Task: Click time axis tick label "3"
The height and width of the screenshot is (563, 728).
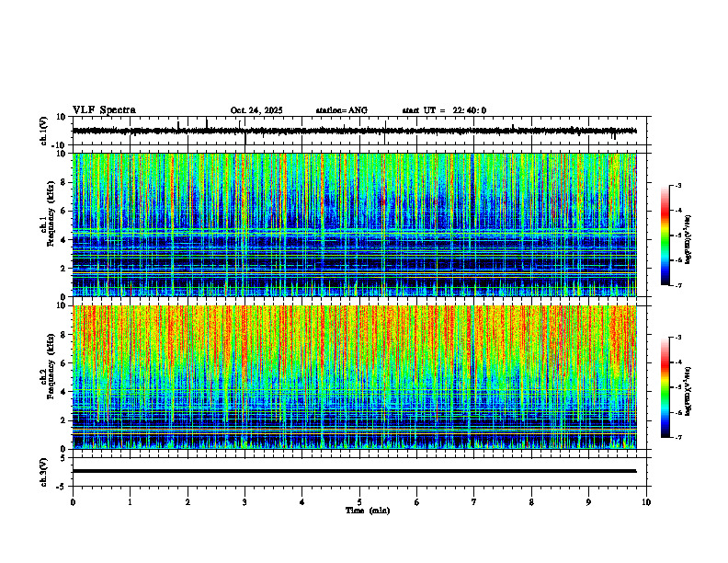Action: tap(245, 502)
